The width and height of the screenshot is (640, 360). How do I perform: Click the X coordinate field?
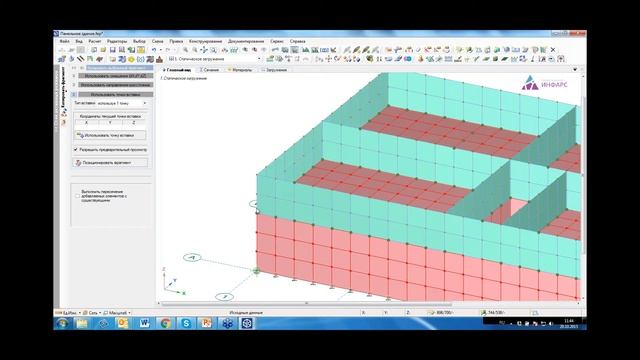click(x=86, y=122)
